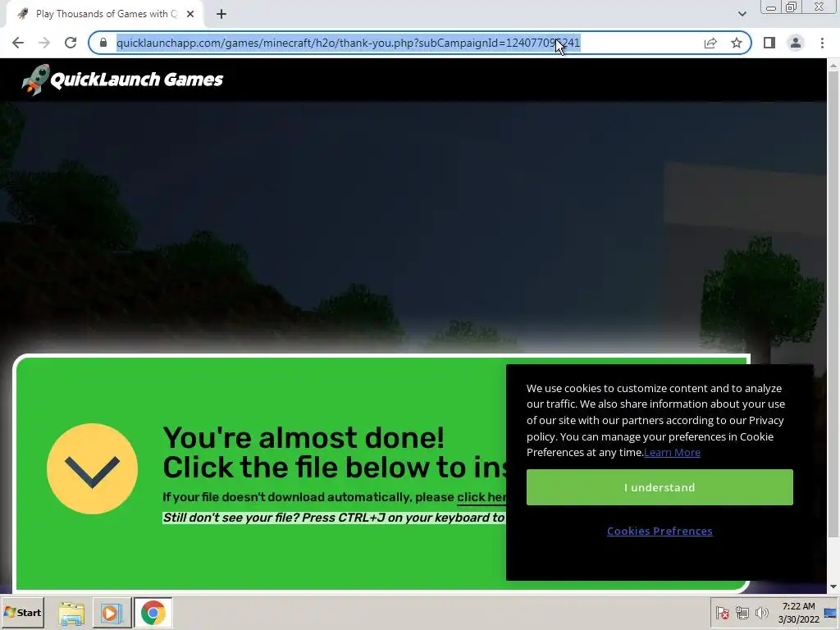Accept cookies with I understand button

tap(660, 487)
